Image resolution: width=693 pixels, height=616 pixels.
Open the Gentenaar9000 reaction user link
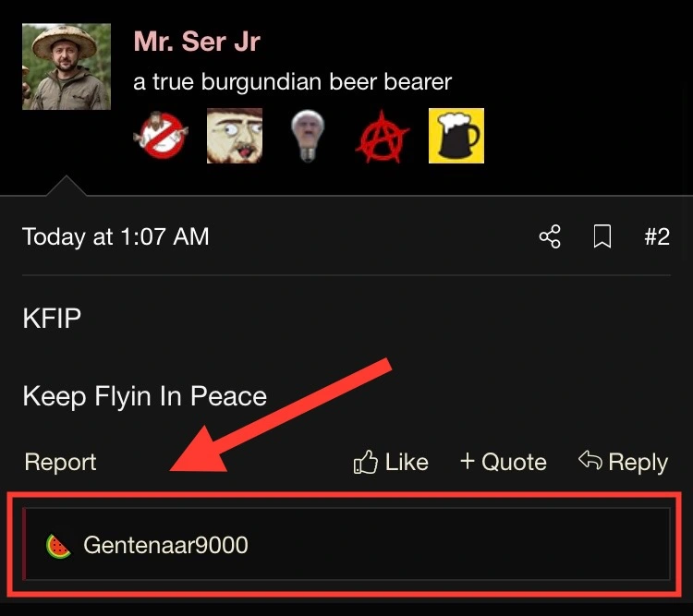coord(165,545)
